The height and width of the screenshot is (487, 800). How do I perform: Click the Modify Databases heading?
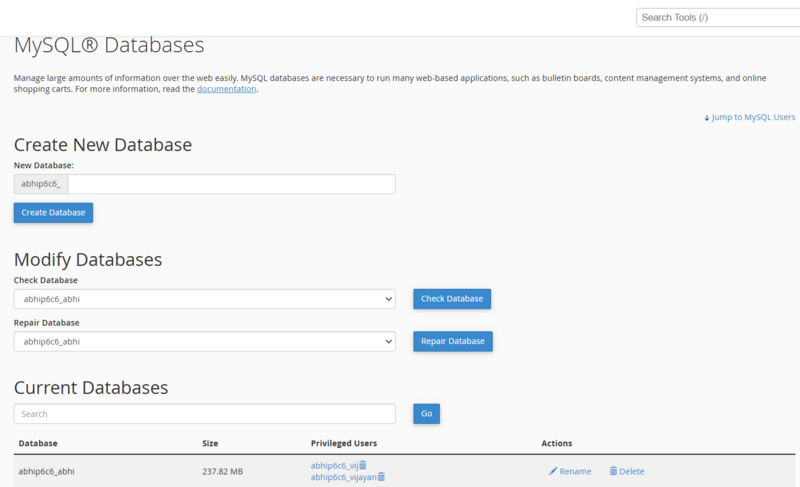[88, 260]
